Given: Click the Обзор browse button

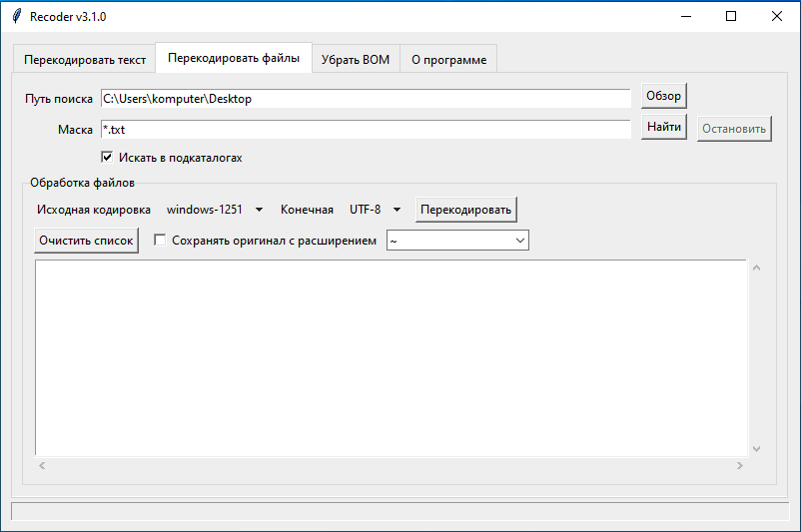Looking at the screenshot, I should pos(663,96).
